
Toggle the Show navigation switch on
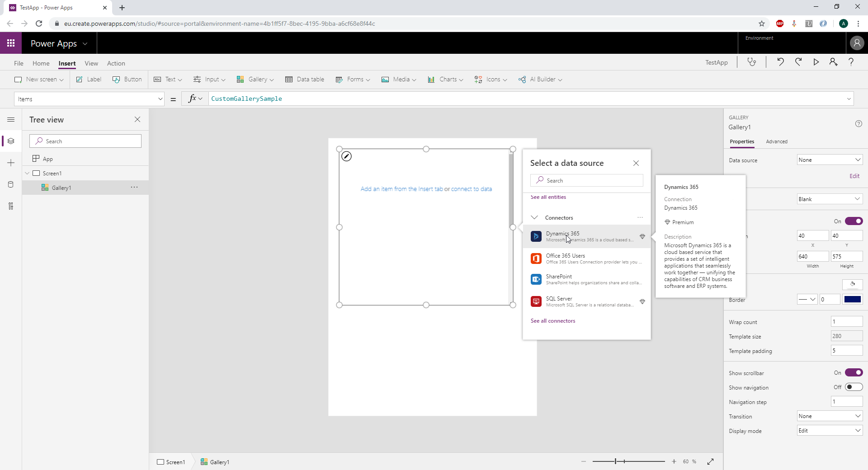point(854,387)
